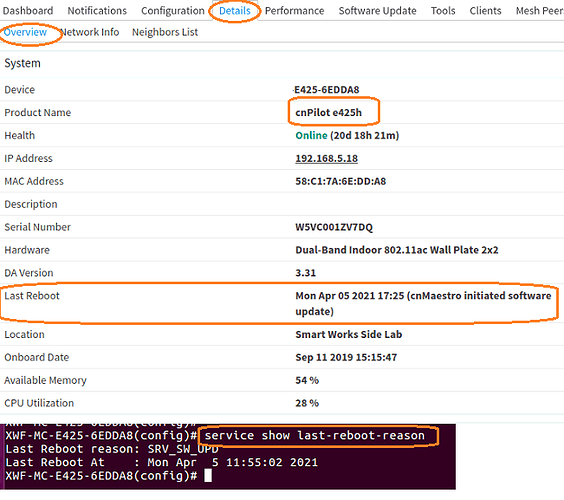Click the serial number W5VC001ZV7DQ
Image resolution: width=564 pixels, height=500 pixels.
click(x=334, y=227)
